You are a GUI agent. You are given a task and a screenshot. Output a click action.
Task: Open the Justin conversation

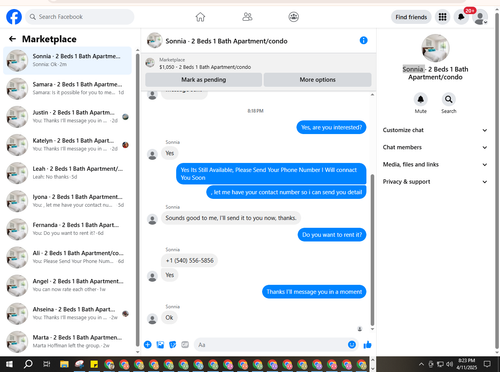click(67, 117)
